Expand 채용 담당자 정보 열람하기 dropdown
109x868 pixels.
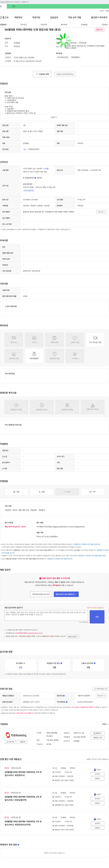[x=66, y=594]
